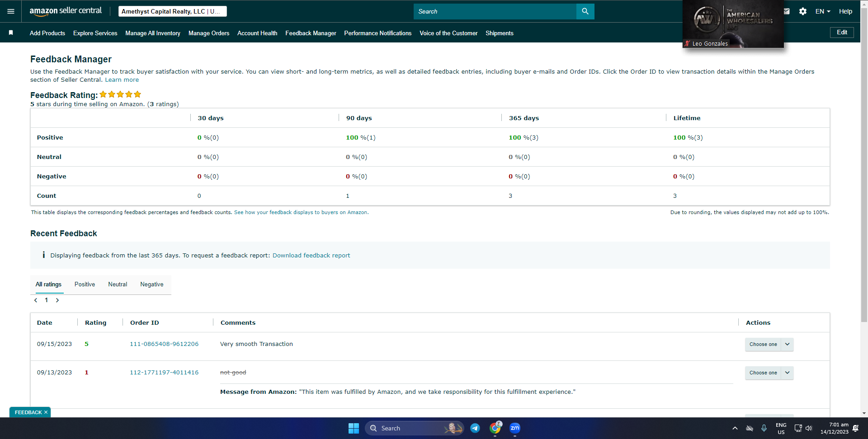
Task: Click the Learn more link
Action: tap(122, 80)
